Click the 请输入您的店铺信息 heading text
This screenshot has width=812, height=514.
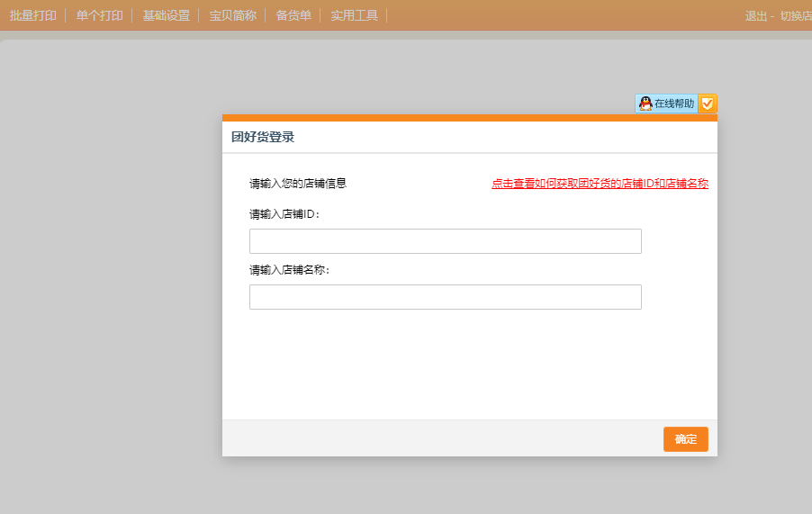point(298,184)
